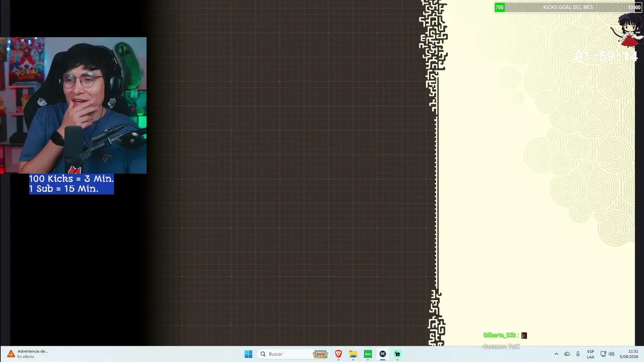Open the Brave browser from the taskbar
The height and width of the screenshot is (362, 644).
coord(339,354)
